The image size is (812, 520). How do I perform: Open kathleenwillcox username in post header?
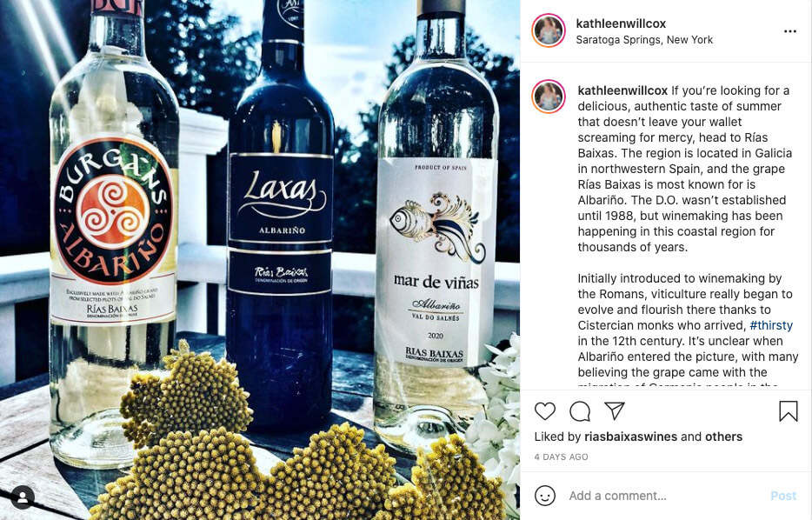click(621, 23)
